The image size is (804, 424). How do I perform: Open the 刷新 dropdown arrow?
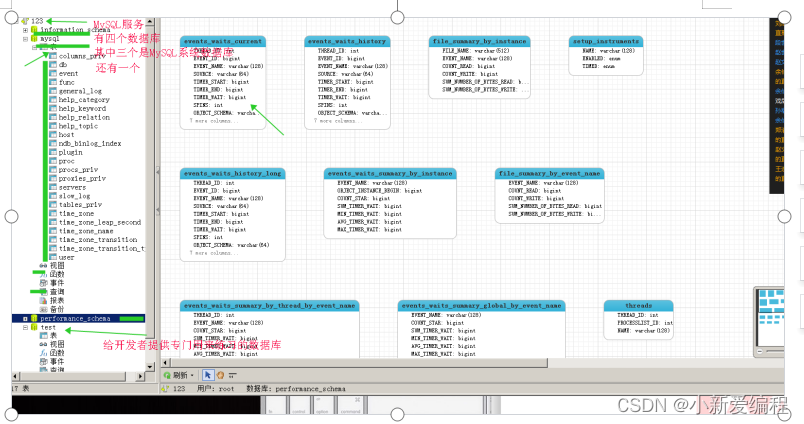point(192,375)
